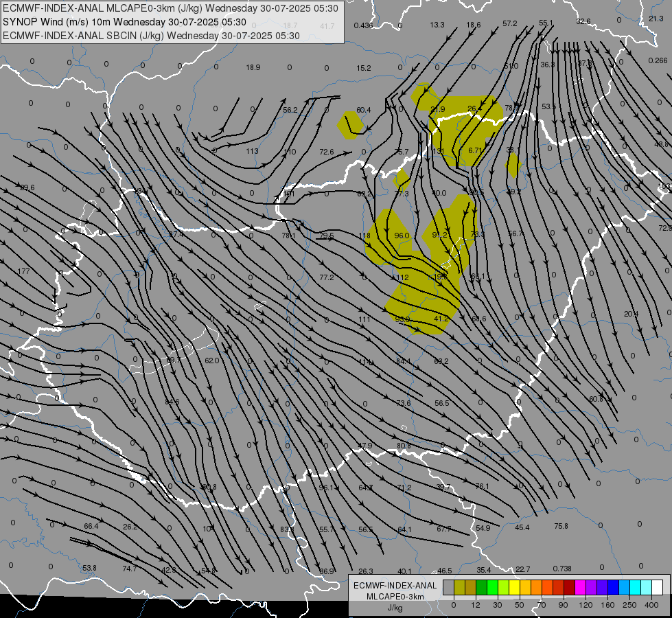Click map value 79.5
The height and width of the screenshot is (618, 672).
327,236
